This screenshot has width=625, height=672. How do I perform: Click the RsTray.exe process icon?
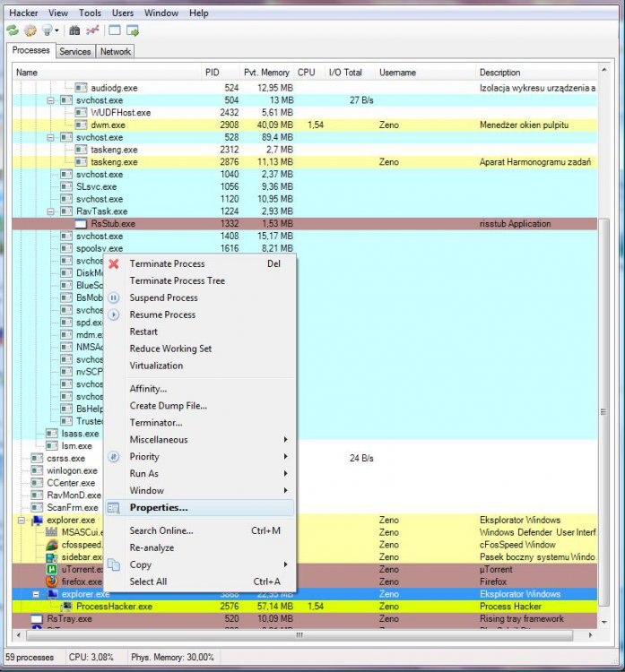point(38,619)
